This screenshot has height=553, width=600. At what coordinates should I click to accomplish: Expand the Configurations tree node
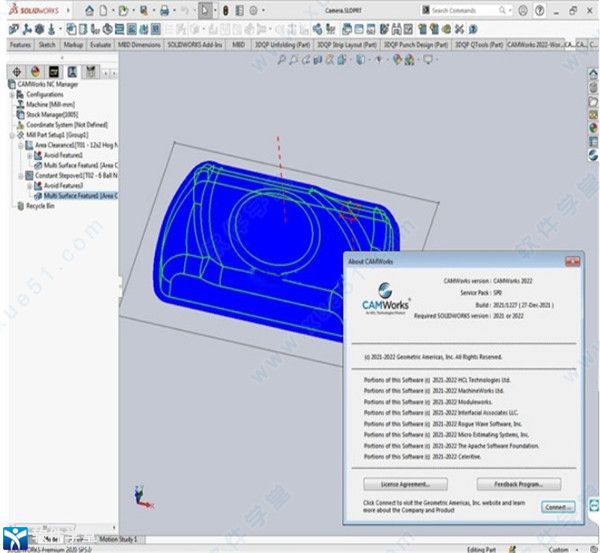(13, 95)
